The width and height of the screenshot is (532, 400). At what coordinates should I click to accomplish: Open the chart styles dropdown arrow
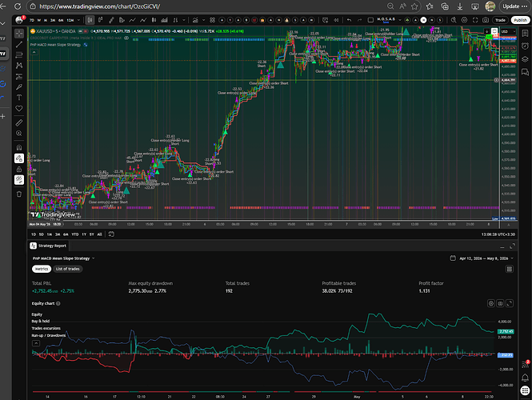184,20
